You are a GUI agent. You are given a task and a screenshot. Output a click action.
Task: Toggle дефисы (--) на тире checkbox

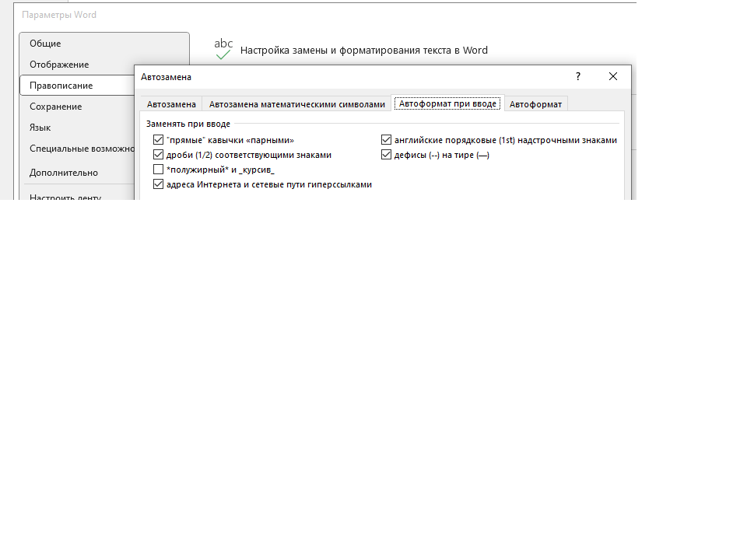(x=387, y=155)
